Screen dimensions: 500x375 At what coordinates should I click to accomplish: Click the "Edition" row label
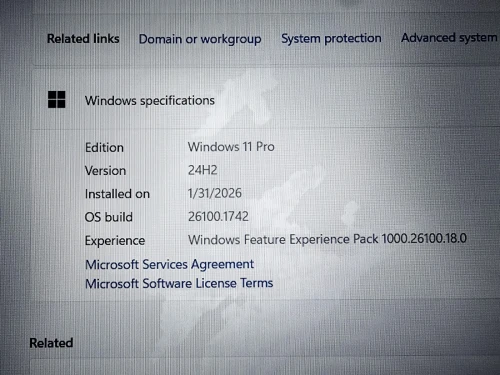pyautogui.click(x=104, y=147)
